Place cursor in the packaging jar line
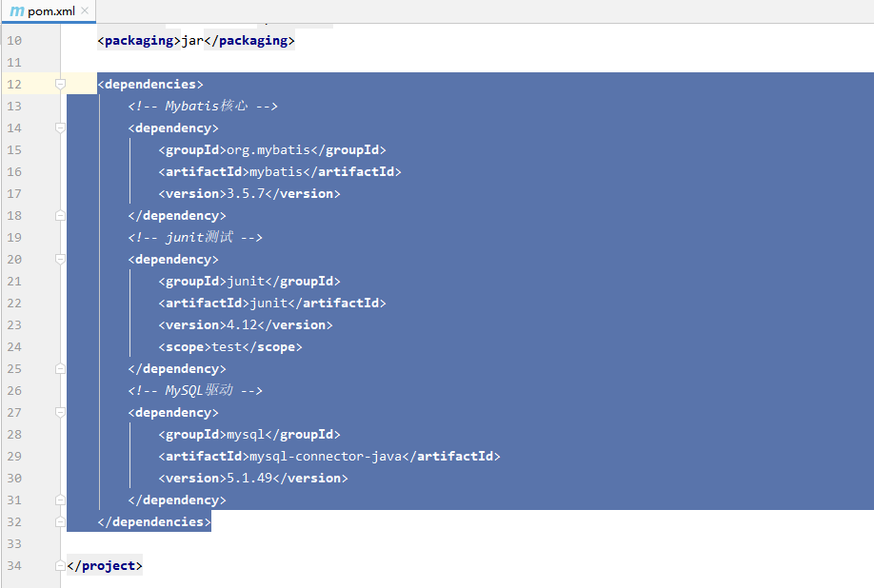Image resolution: width=874 pixels, height=588 pixels. click(x=195, y=41)
